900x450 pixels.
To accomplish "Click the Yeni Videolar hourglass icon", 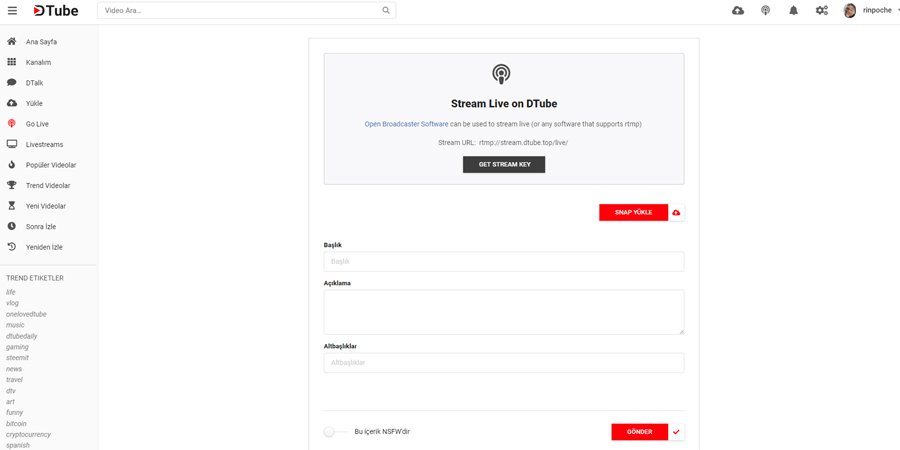I will click(11, 205).
